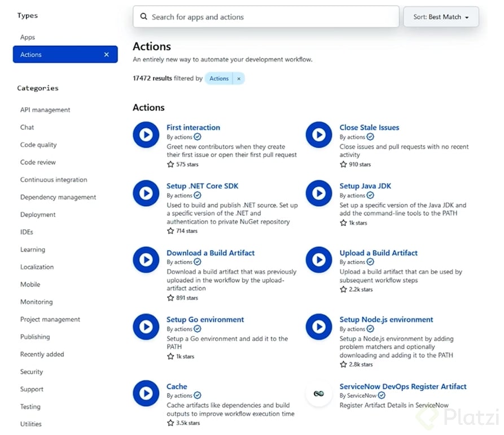Select the Project management category

[50, 319]
